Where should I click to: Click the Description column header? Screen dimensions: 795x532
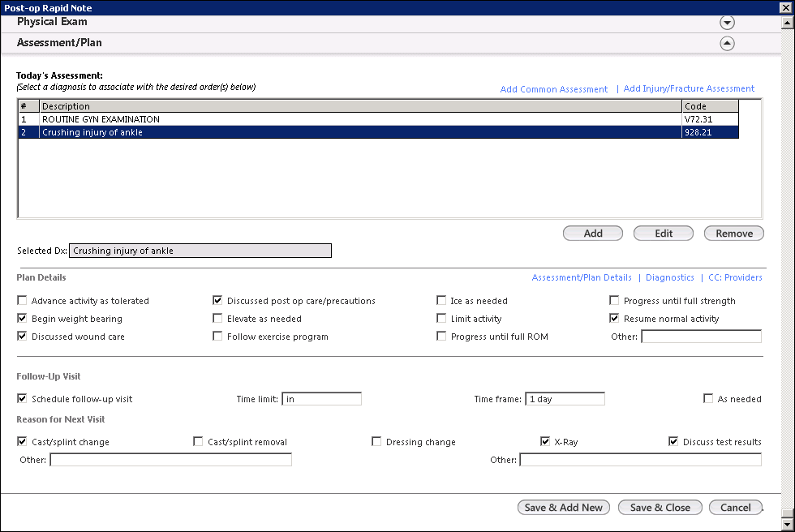pos(360,106)
